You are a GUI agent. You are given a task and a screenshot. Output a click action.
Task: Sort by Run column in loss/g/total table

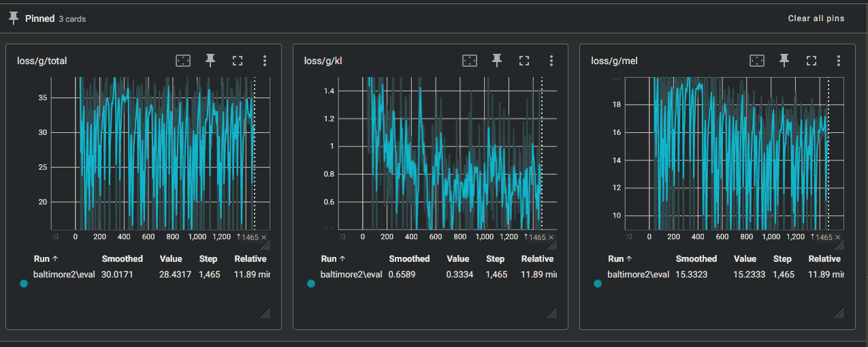point(46,259)
